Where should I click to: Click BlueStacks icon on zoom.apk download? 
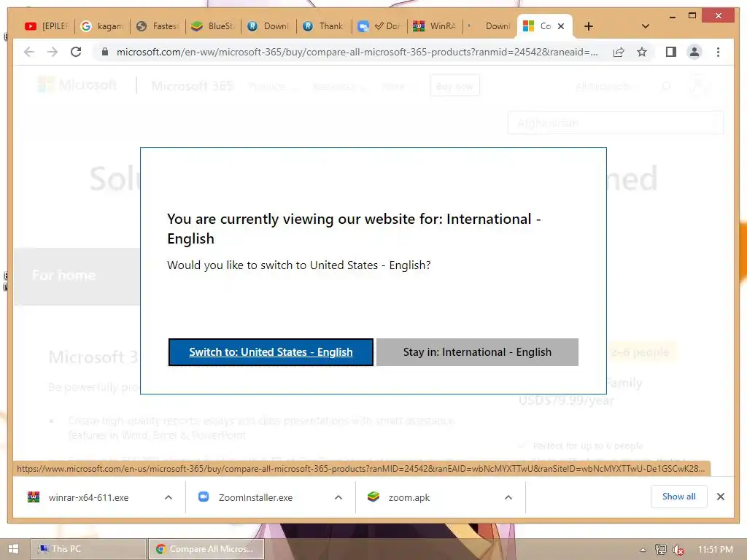point(373,497)
